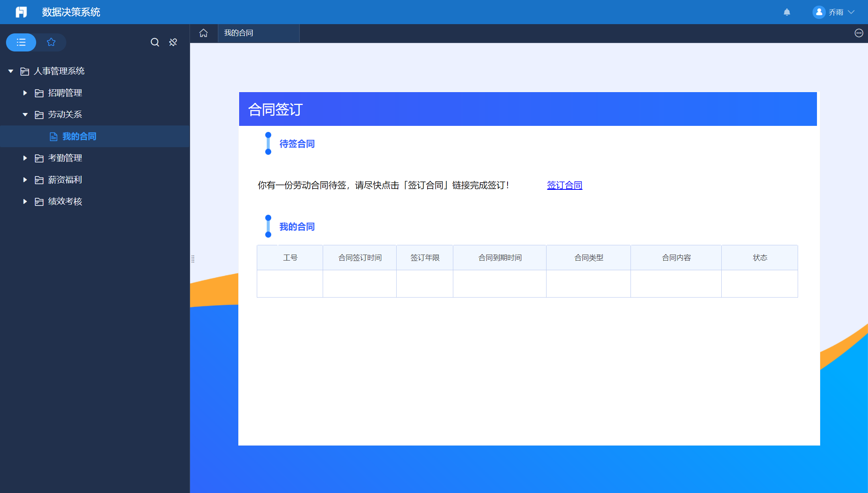This screenshot has width=868, height=493.
Task: Open the more options ellipsis icon
Action: [859, 33]
